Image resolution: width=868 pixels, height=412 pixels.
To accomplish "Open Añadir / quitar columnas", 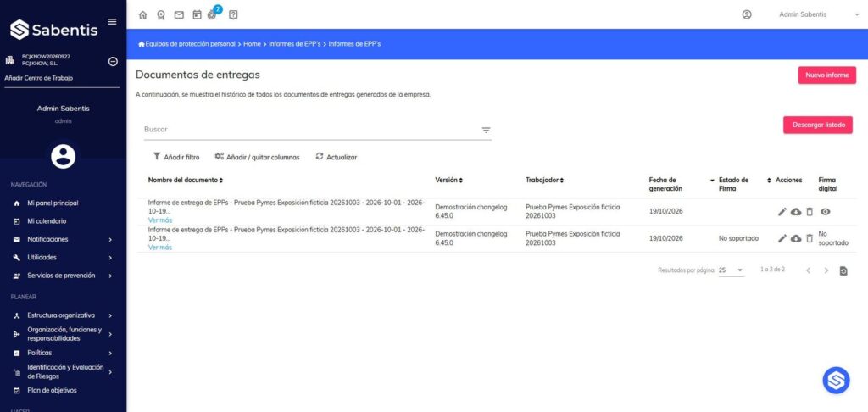I will [x=258, y=158].
